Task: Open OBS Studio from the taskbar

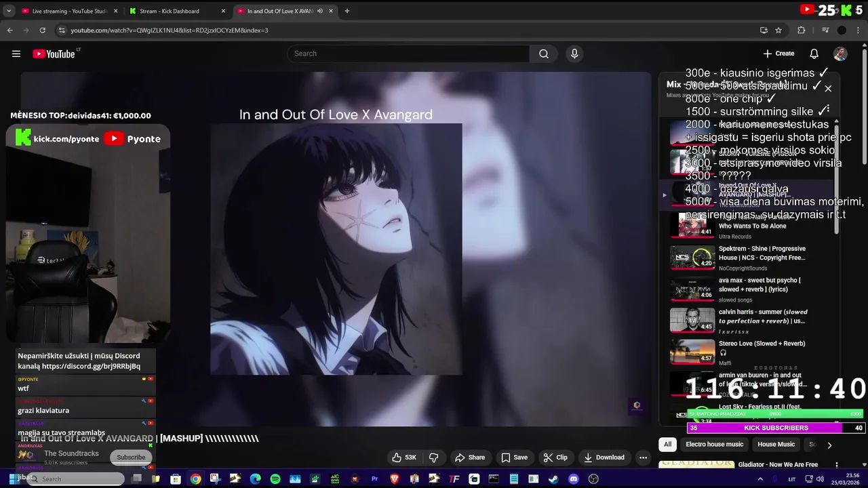Action: pyautogui.click(x=593, y=479)
